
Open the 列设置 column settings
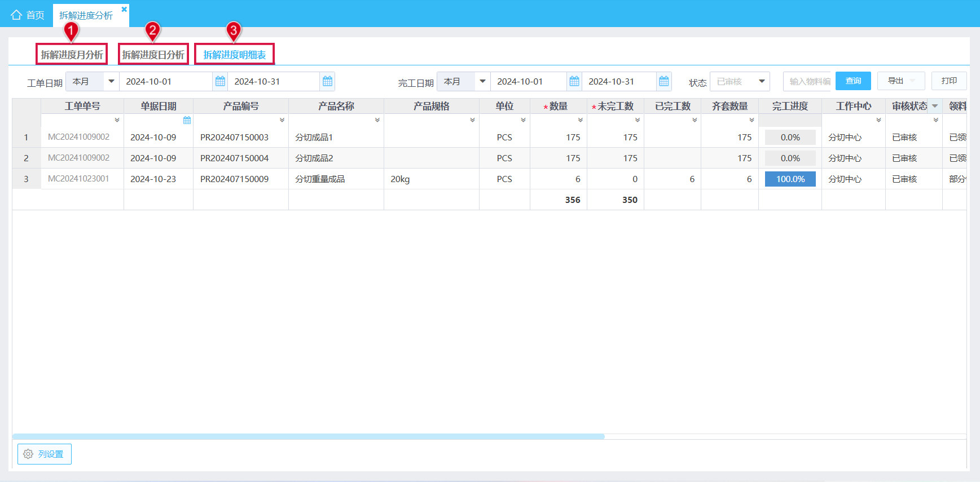(45, 454)
